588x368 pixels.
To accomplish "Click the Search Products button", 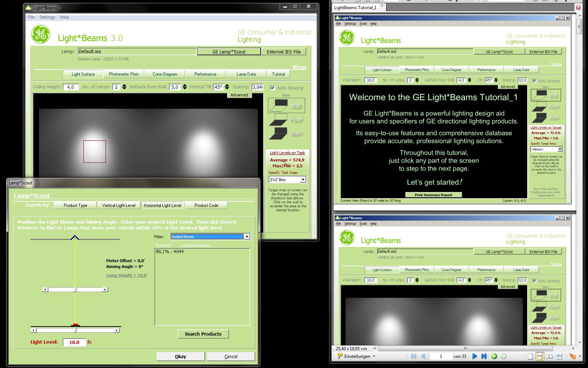I will [203, 334].
